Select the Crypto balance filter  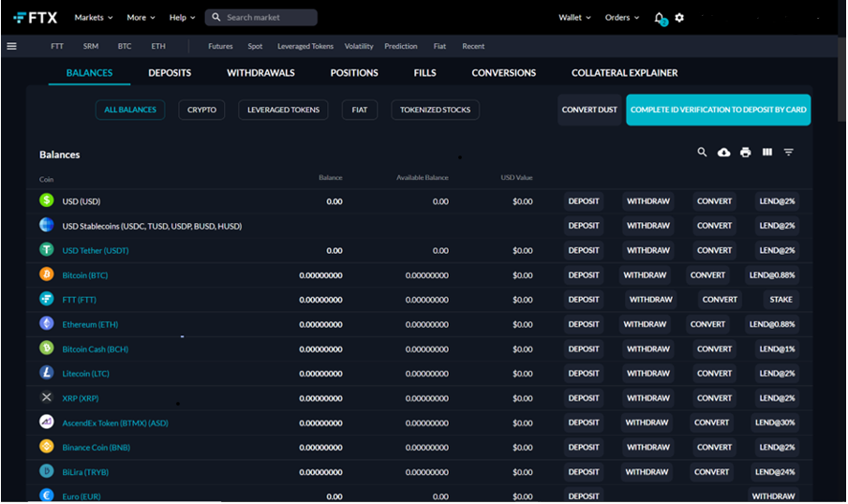point(201,110)
